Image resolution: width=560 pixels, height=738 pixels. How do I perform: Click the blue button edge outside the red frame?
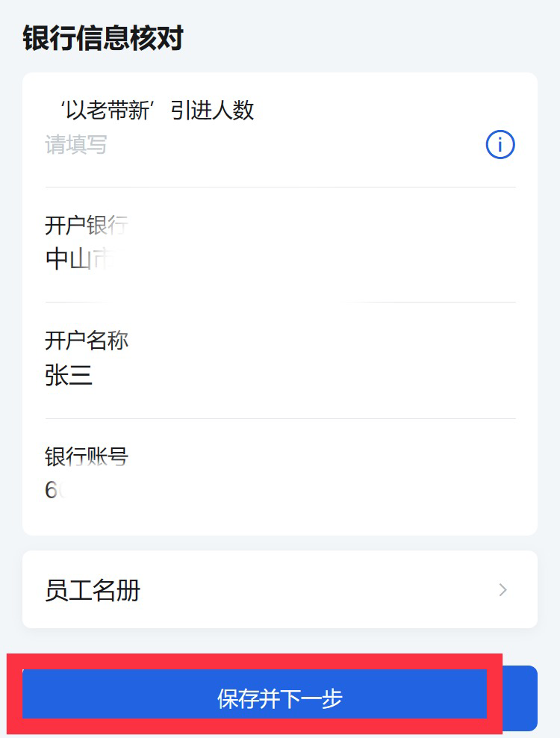[520, 698]
